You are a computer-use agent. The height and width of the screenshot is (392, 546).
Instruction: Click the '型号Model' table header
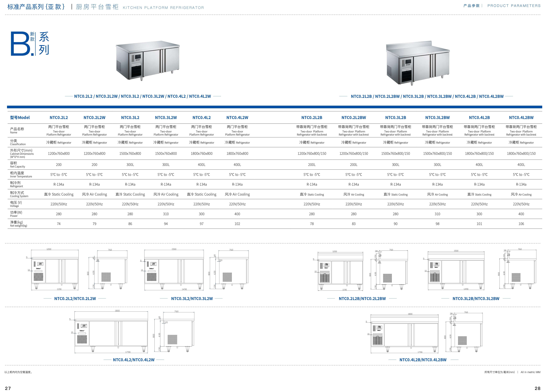point(20,118)
